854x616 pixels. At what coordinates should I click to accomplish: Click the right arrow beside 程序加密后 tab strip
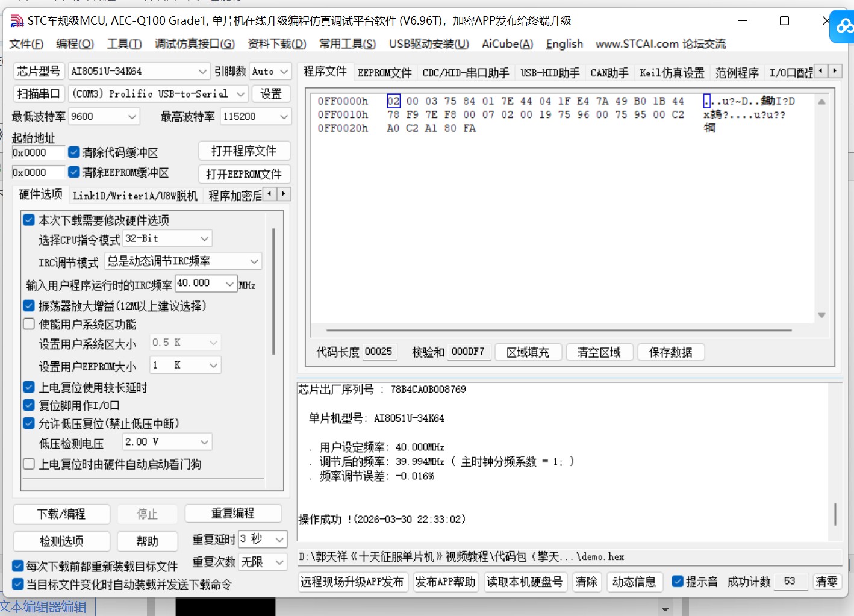283,194
